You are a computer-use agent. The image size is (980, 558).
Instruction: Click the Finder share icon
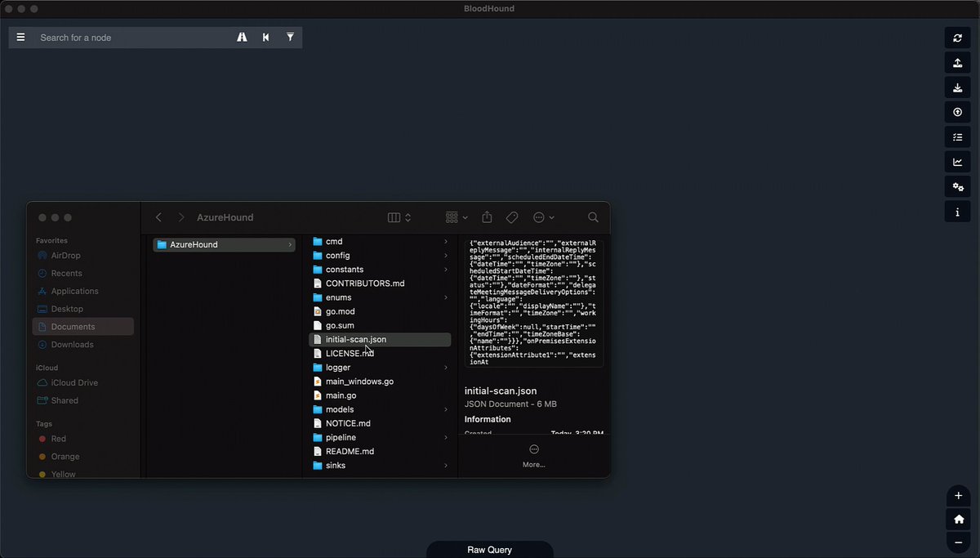coord(488,217)
